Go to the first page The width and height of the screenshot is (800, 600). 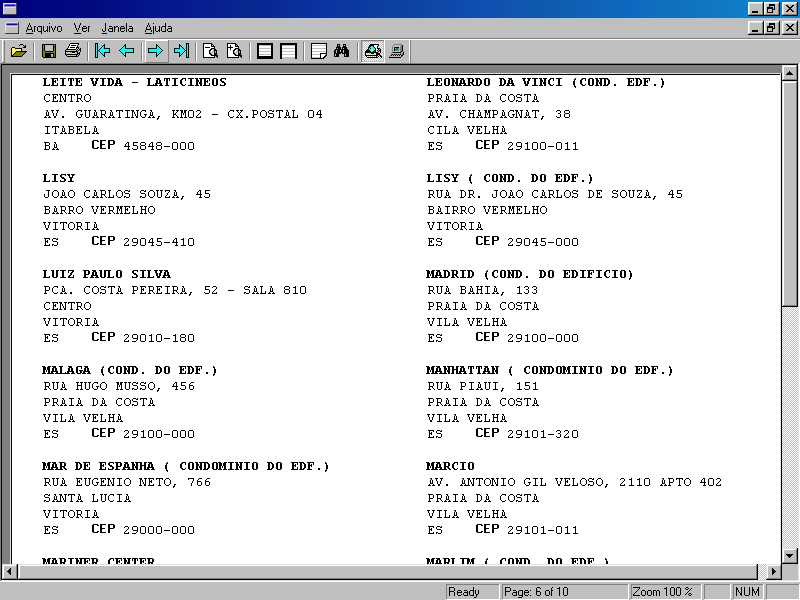point(102,51)
